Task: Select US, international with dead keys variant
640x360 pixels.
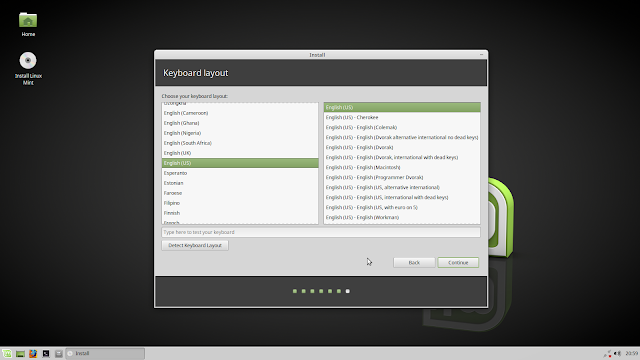Action: (x=402, y=197)
